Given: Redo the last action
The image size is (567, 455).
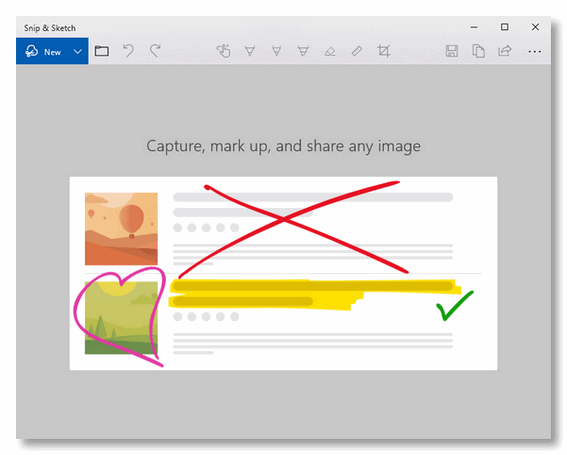Looking at the screenshot, I should pyautogui.click(x=155, y=51).
